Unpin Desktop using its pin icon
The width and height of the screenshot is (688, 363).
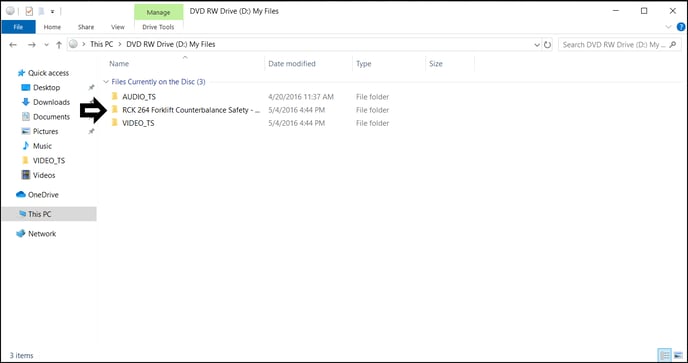tap(91, 87)
